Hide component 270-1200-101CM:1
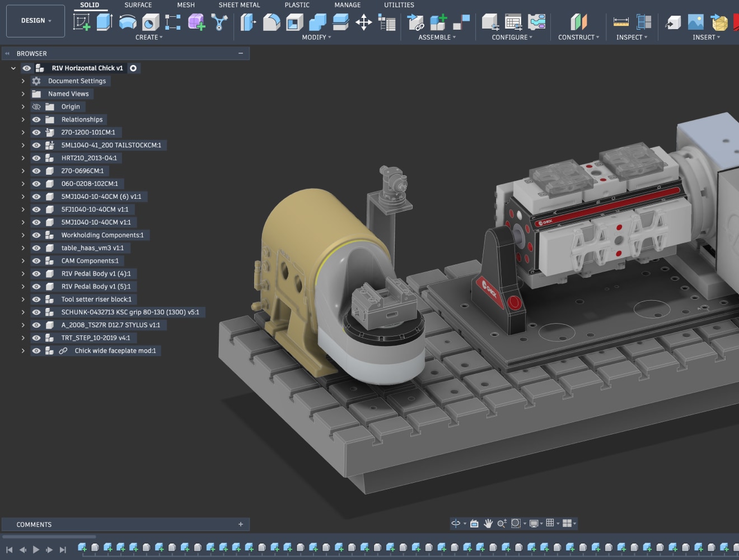 36,132
